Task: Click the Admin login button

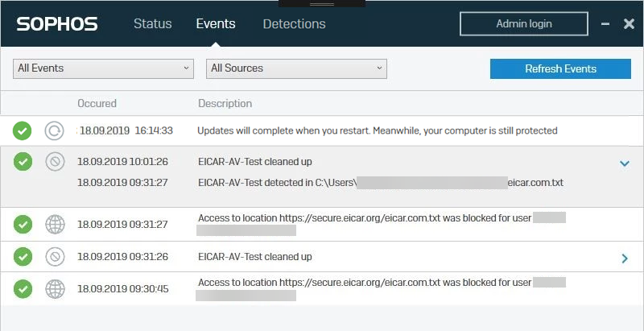Action: (524, 24)
